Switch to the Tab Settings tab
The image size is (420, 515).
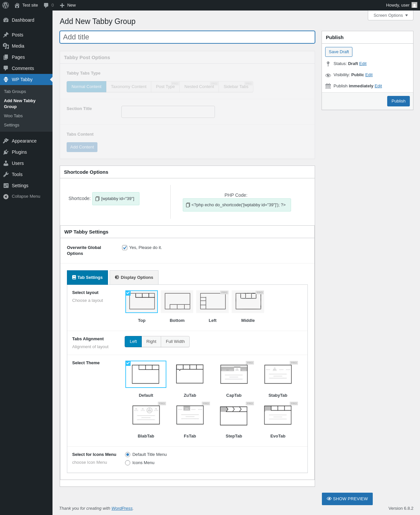coord(87,278)
